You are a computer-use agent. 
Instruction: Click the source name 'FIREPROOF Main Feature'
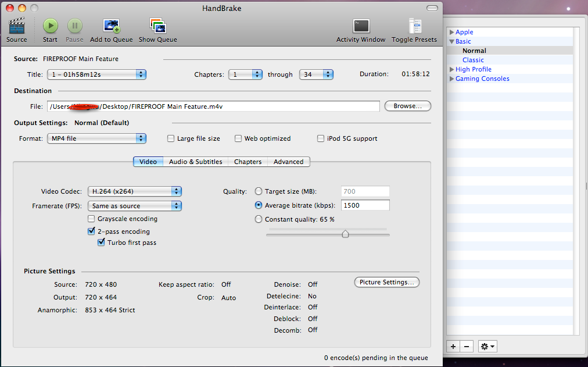click(81, 59)
